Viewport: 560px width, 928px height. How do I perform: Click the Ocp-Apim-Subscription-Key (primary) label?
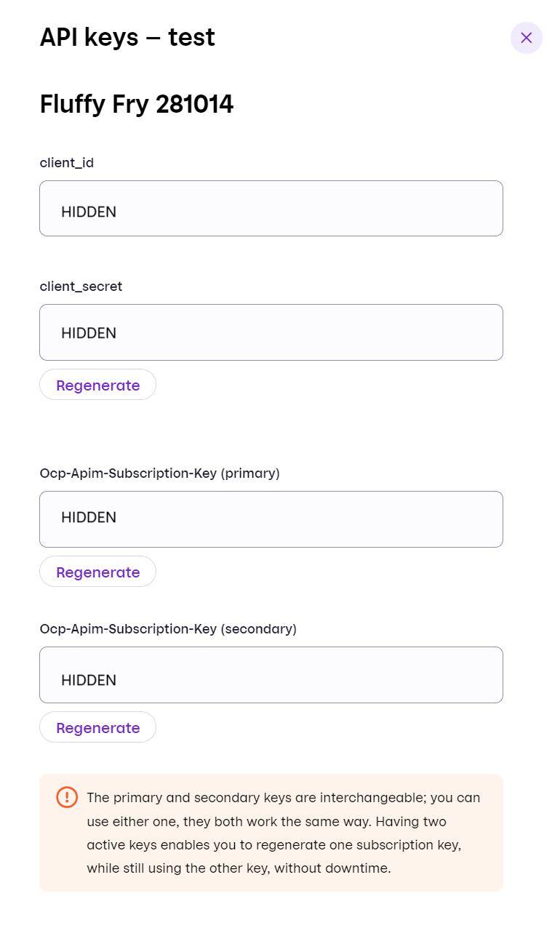pyautogui.click(x=161, y=473)
